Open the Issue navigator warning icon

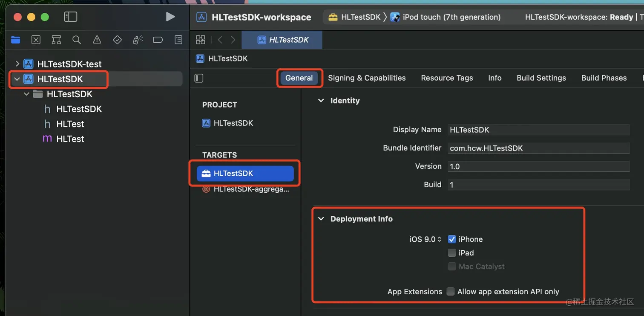[97, 40]
